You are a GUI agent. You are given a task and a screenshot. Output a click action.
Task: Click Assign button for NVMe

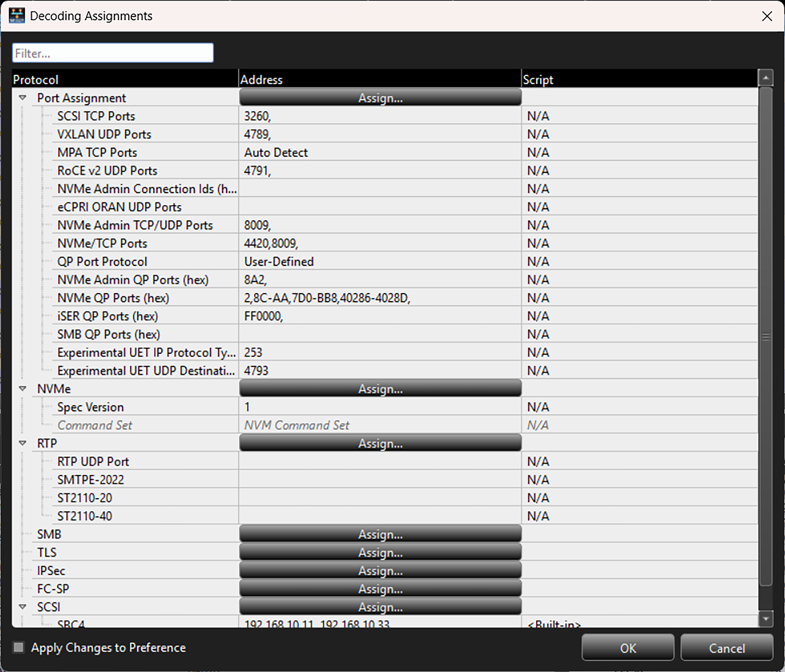380,389
